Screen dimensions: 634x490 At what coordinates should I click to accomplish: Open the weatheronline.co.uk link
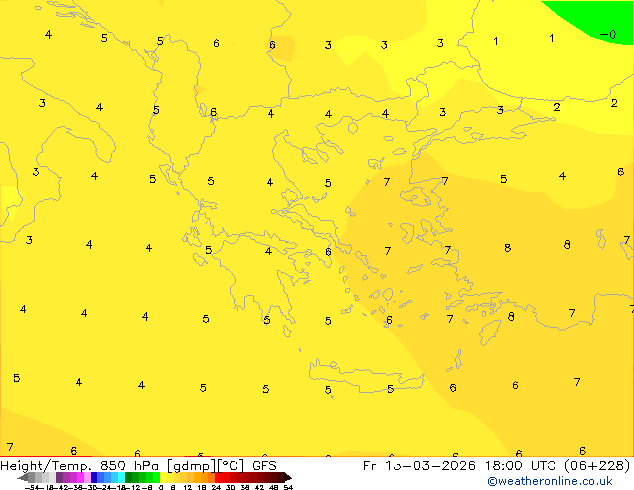550,481
